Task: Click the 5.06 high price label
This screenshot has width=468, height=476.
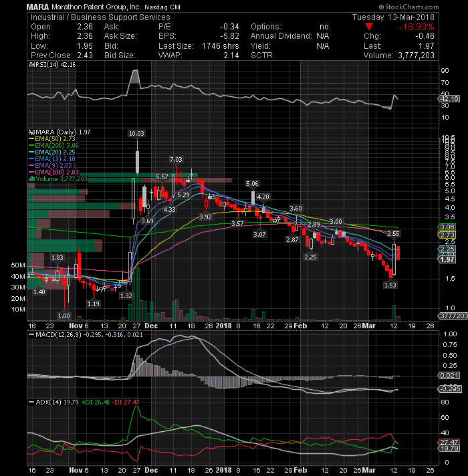Action: point(252,184)
